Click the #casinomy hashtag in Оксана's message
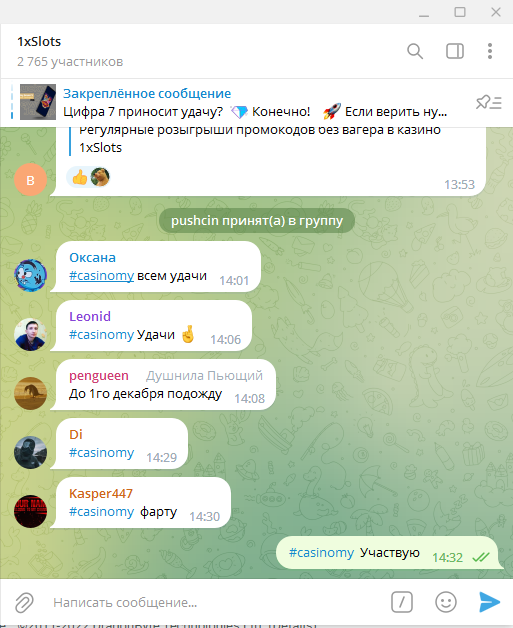The image size is (513, 628). click(101, 276)
